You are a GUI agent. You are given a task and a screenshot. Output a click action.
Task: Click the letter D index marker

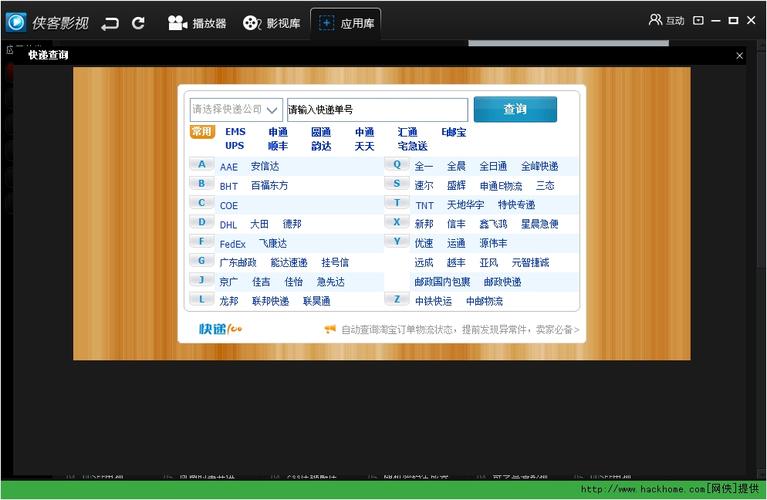pos(202,222)
